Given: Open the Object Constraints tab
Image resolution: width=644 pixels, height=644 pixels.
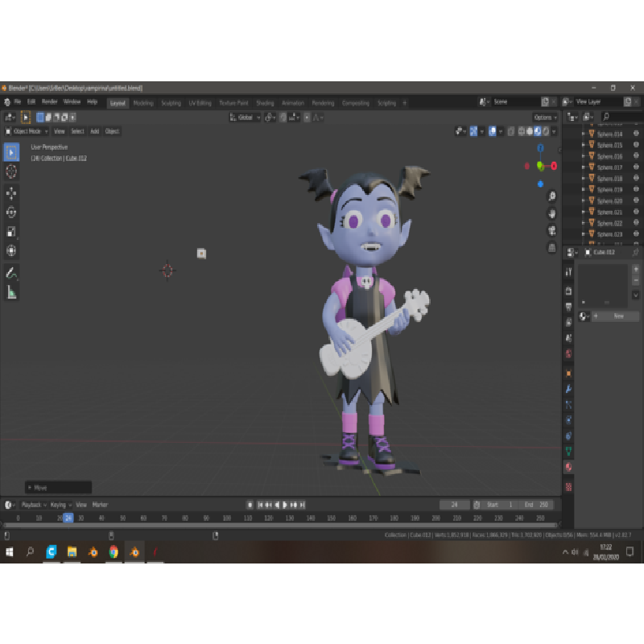Looking at the screenshot, I should (569, 436).
